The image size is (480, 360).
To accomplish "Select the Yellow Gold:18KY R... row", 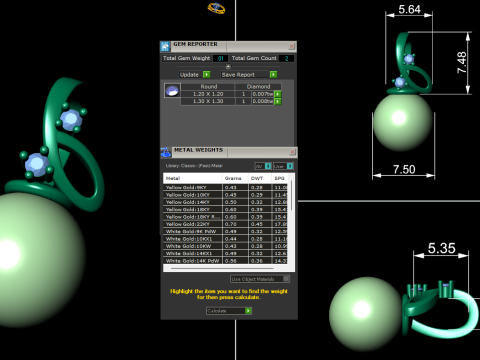I will click(x=225, y=217).
